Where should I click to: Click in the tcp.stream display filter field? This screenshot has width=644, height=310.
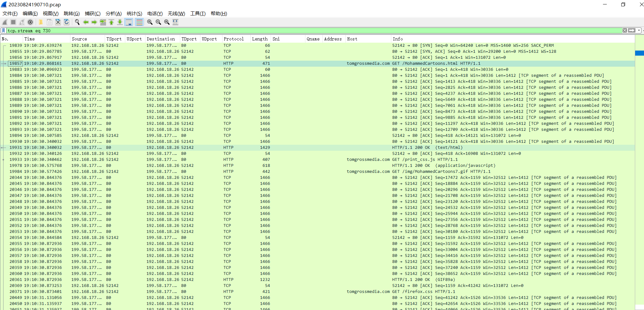284,31
